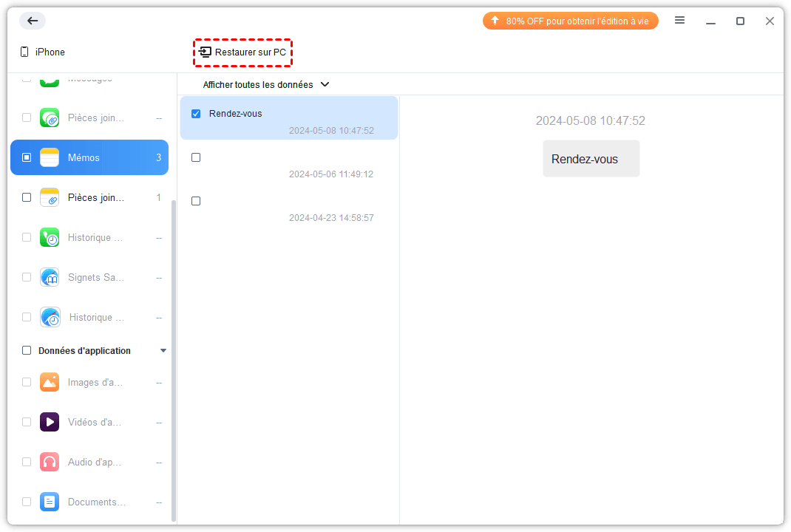Click the orange app images icon
Image resolution: width=791 pixels, height=532 pixels.
(x=50, y=382)
